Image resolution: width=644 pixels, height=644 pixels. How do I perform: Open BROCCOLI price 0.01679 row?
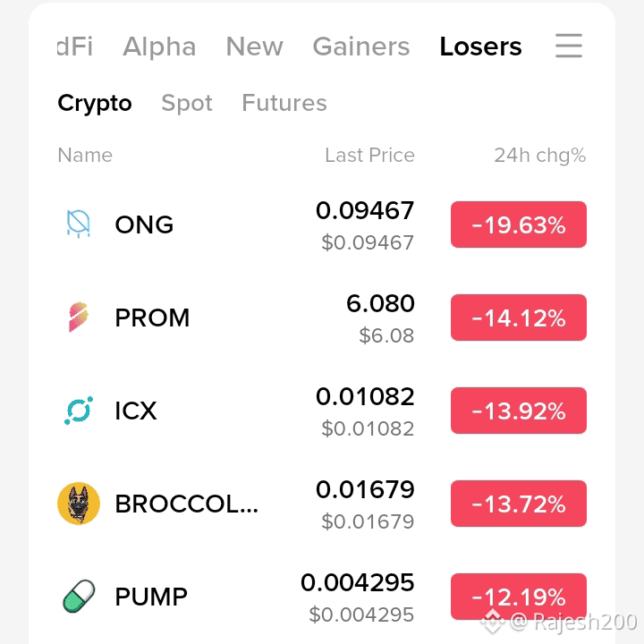click(x=322, y=504)
